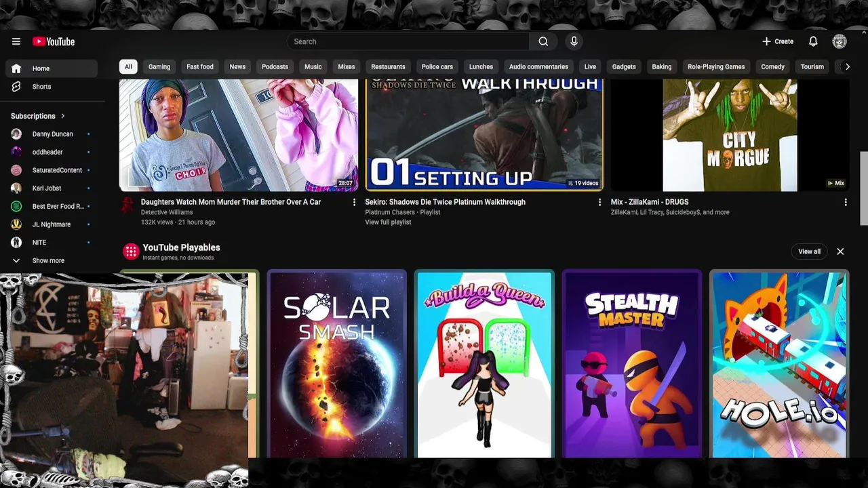Click View full playlist link
The image size is (868, 488).
coord(388,222)
